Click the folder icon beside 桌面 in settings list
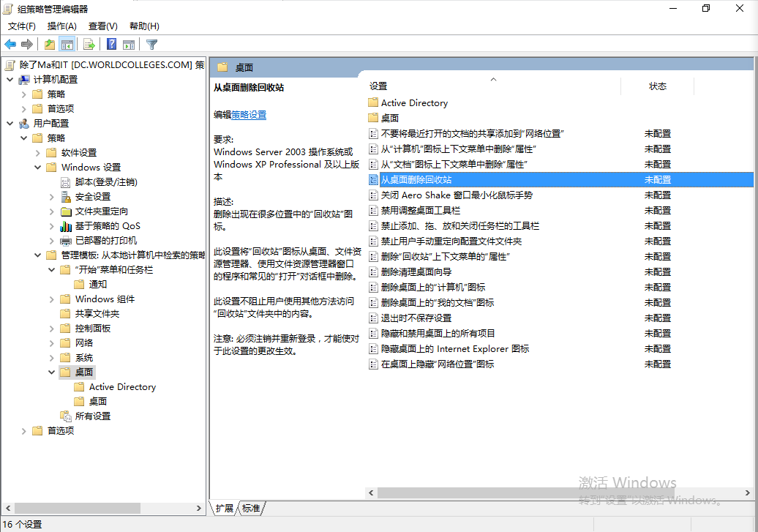 click(x=372, y=118)
